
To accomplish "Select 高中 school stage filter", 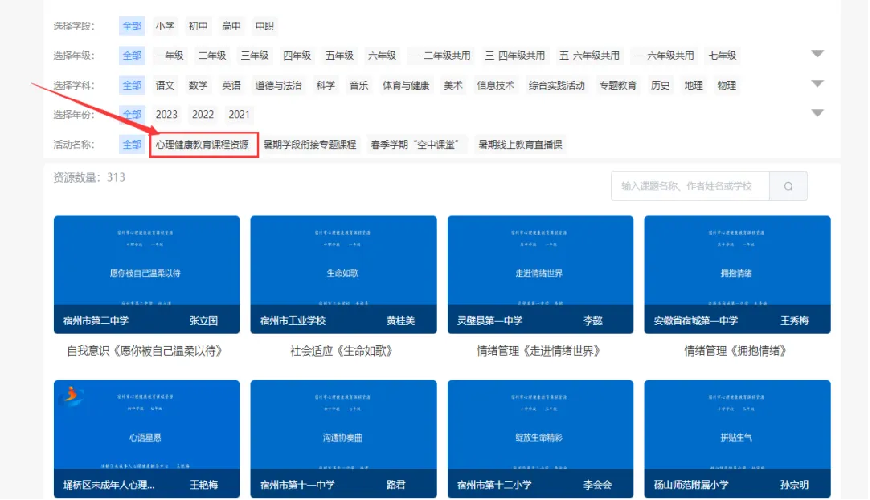I will tap(231, 26).
